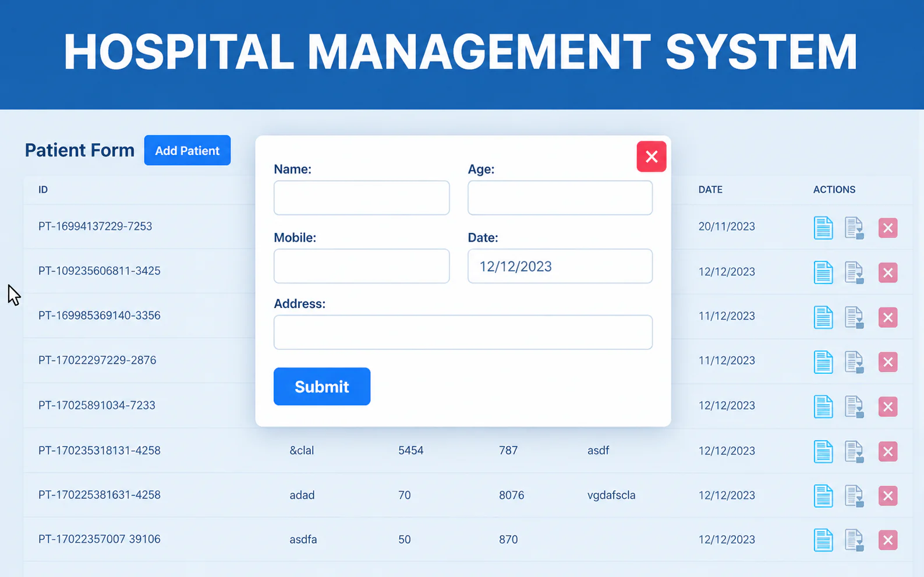Click blue document icon for PT-17025891034-7233
924x577 pixels.
pyautogui.click(x=823, y=406)
